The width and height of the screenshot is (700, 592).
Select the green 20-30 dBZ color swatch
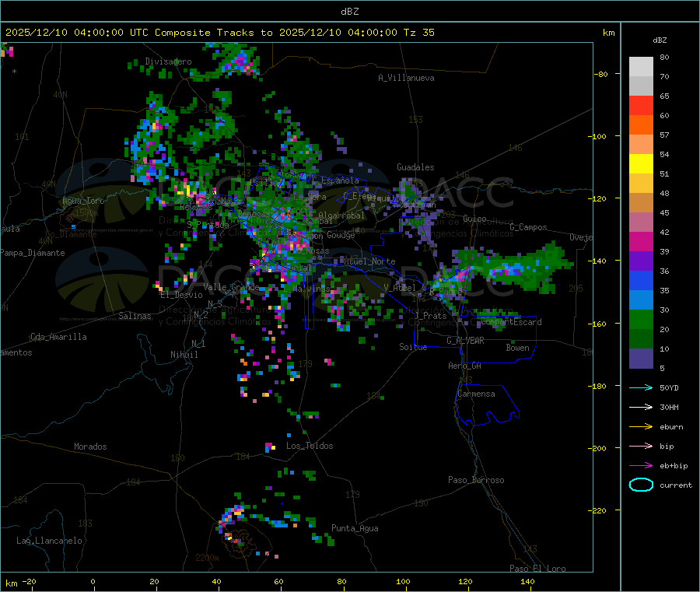point(641,319)
